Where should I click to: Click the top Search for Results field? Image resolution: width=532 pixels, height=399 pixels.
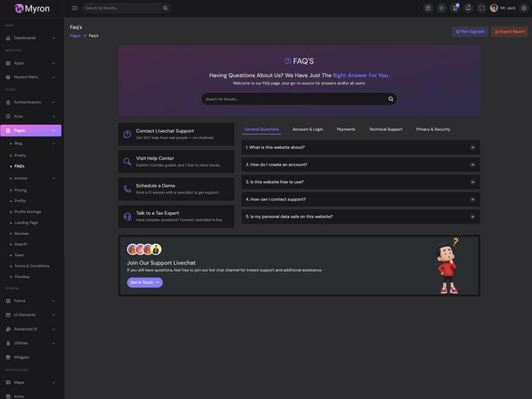click(x=123, y=8)
